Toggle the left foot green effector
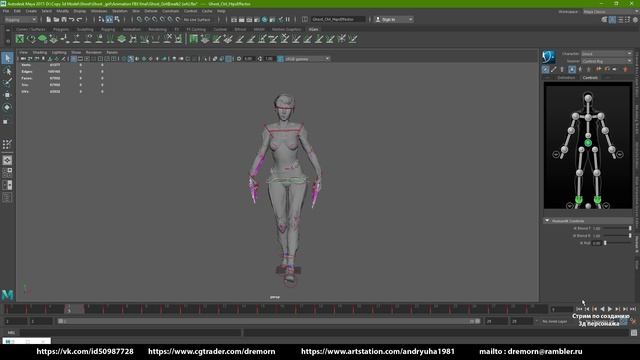The height and width of the screenshot is (360, 640). (x=598, y=199)
